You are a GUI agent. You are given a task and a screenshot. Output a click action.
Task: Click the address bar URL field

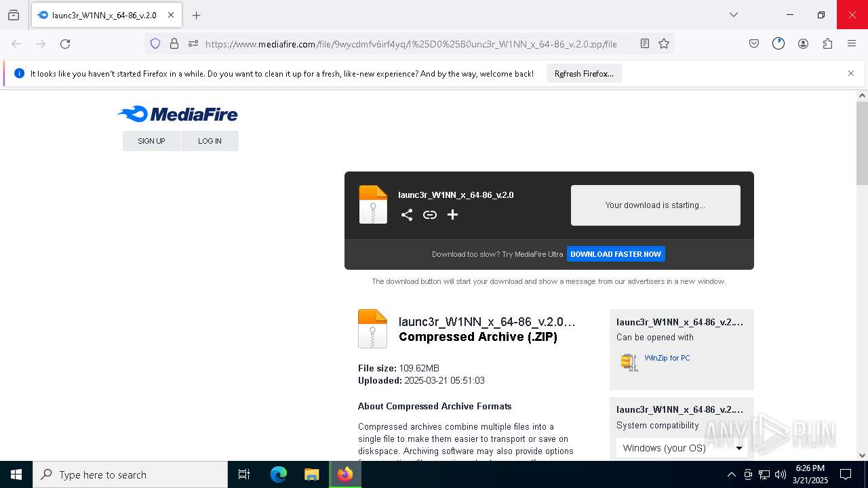(411, 44)
